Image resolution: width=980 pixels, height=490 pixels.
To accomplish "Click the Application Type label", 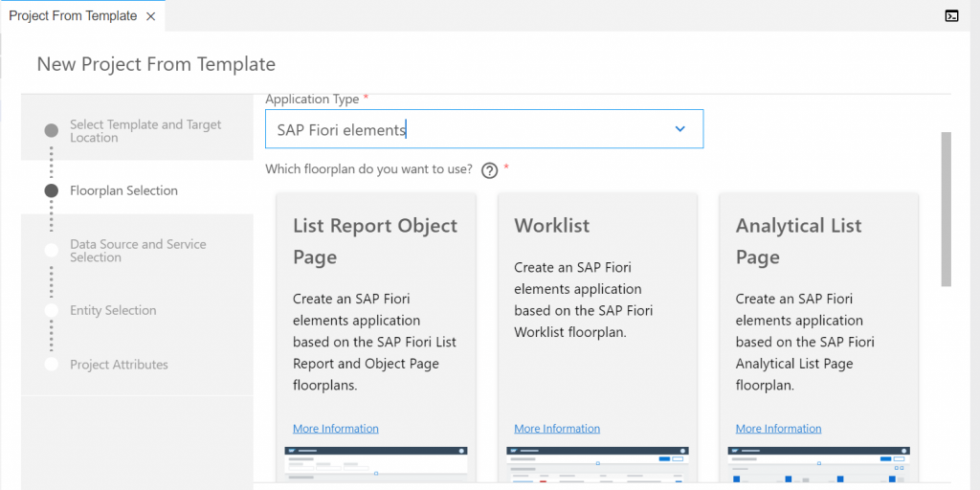I will click(313, 99).
